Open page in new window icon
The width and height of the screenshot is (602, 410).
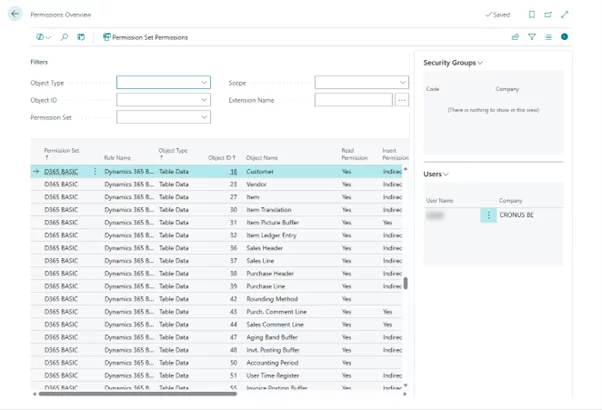(548, 15)
